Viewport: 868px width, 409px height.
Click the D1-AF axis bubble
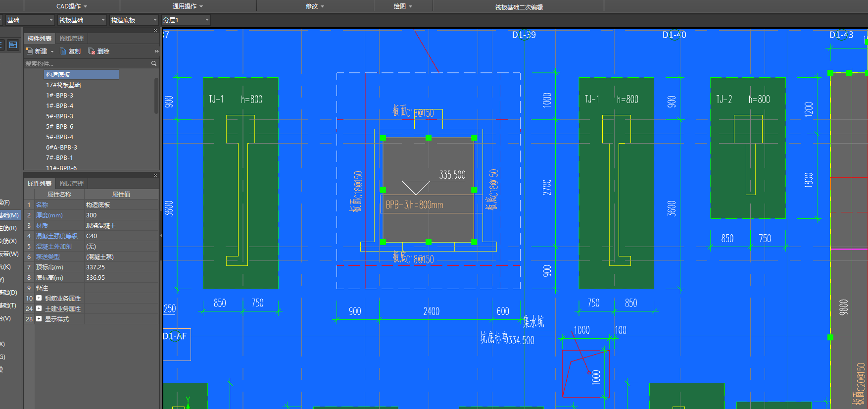coord(175,336)
